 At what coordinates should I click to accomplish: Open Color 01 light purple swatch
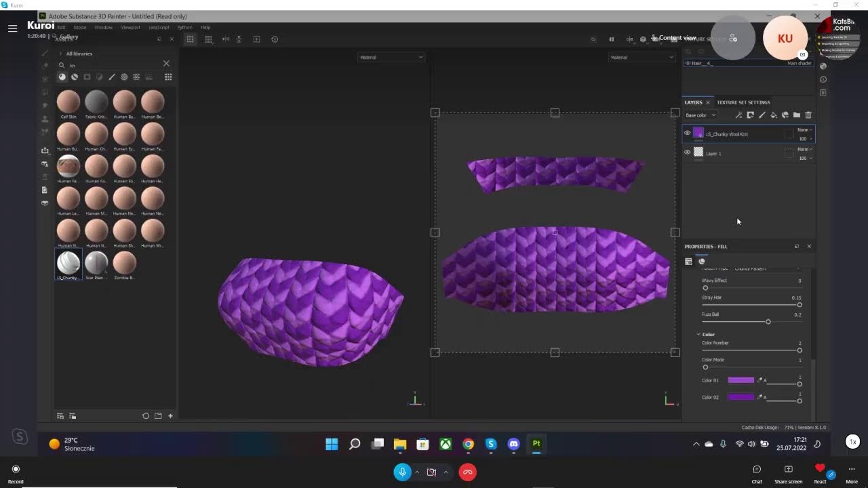(741, 380)
